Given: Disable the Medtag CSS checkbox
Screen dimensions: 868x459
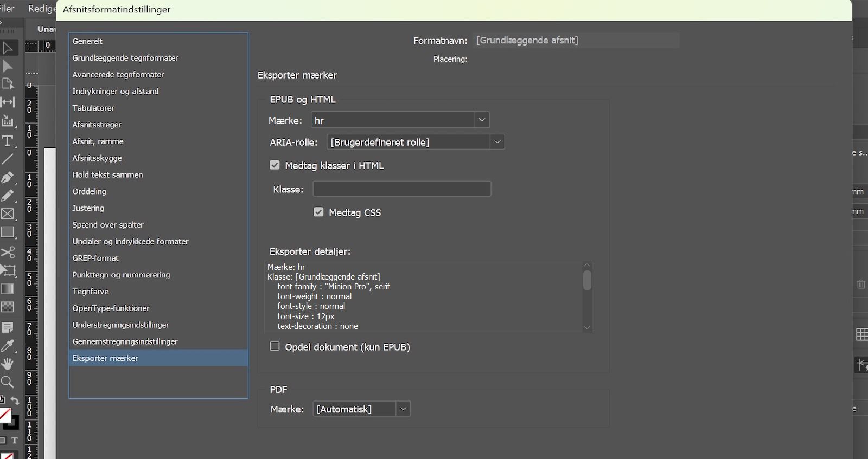Looking at the screenshot, I should click(318, 212).
